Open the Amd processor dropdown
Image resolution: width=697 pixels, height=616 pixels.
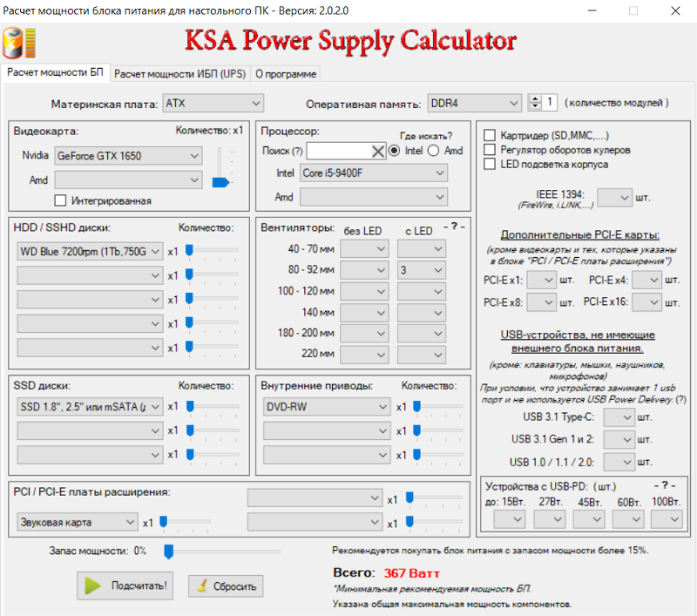coord(374,197)
